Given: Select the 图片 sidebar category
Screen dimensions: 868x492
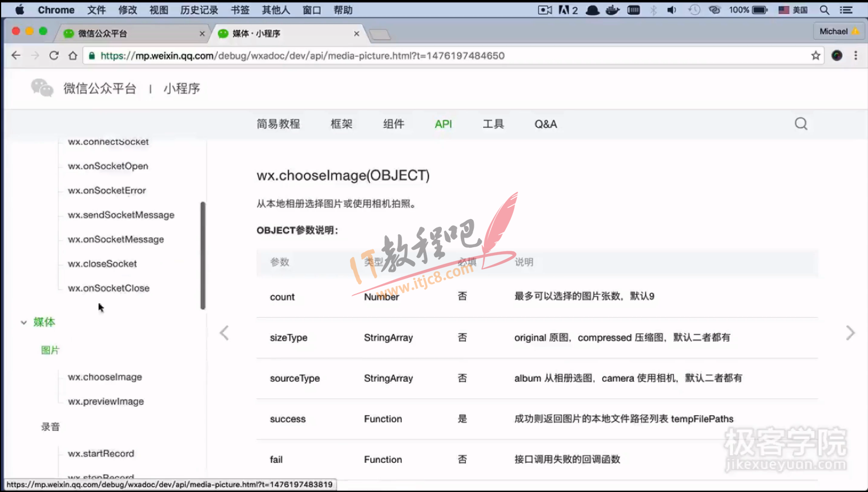Looking at the screenshot, I should [50, 350].
